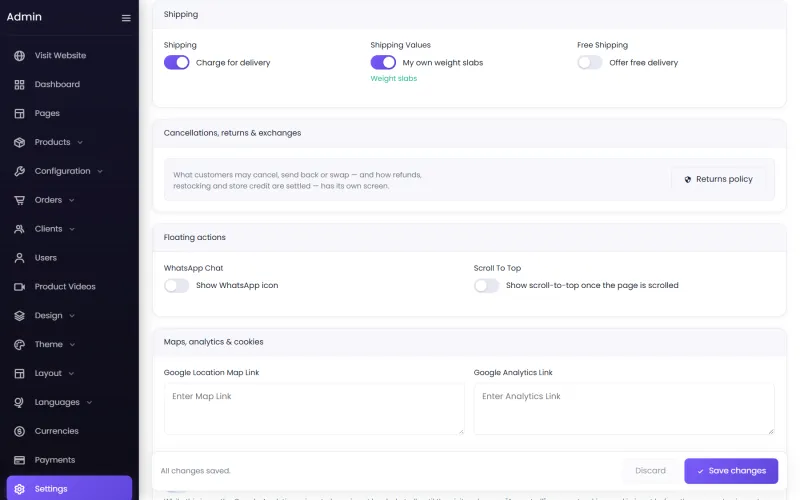
Task: Expand the Products submenu chevron
Action: coord(80,143)
